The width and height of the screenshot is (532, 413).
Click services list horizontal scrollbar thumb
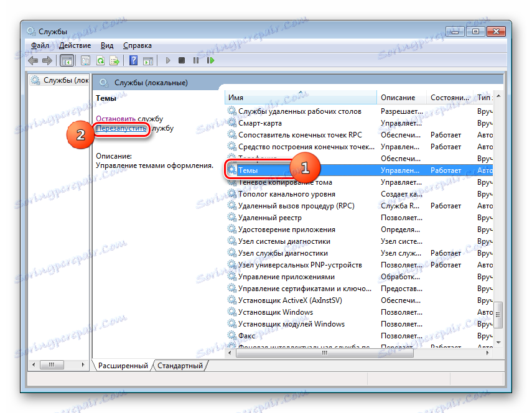click(x=325, y=353)
